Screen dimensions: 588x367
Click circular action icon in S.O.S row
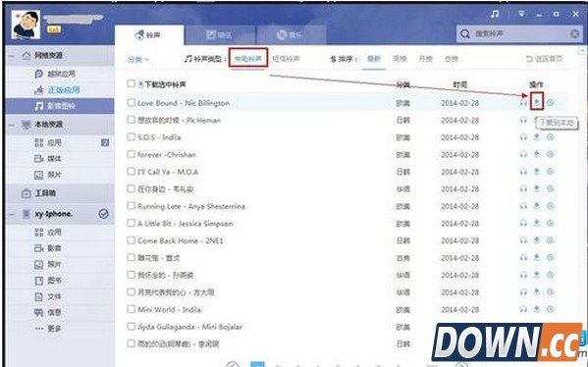coord(550,137)
